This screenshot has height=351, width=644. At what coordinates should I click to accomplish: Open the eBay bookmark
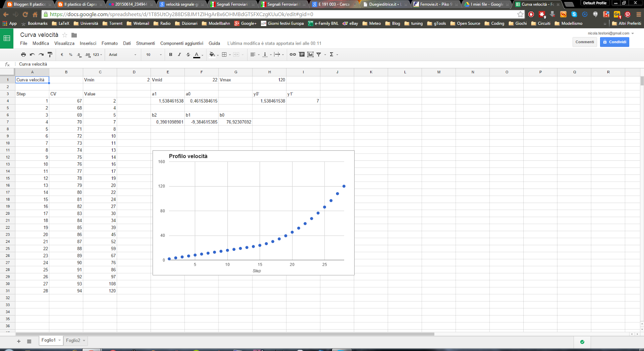pyautogui.click(x=350, y=23)
